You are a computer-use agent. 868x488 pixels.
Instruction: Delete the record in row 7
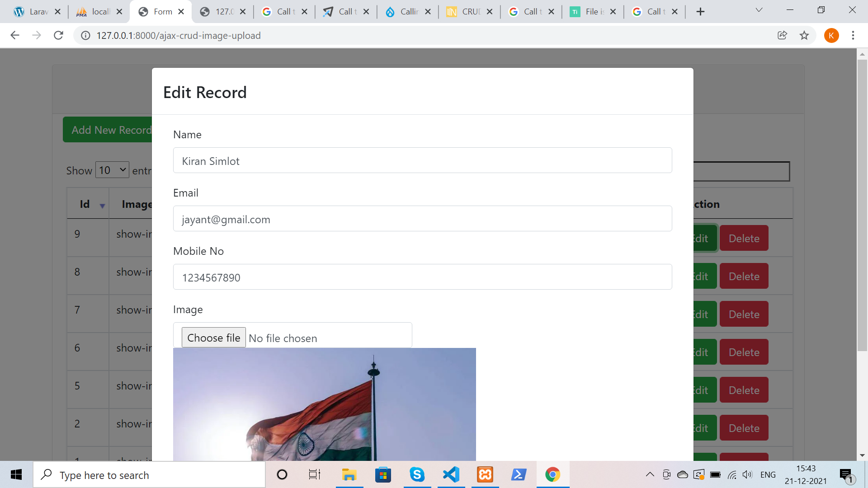point(744,314)
